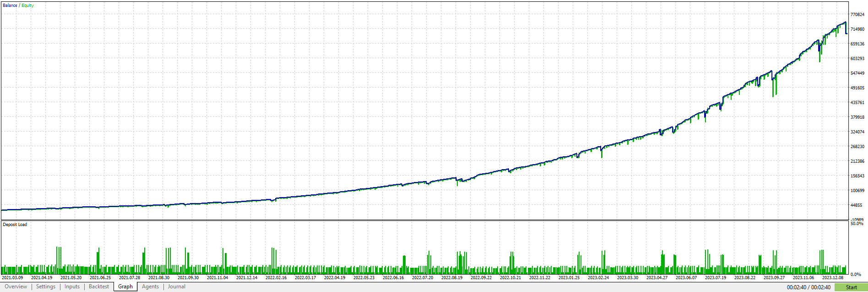This screenshot has height=292, width=868.
Task: Click the Deposit Load panel label
Action: tap(15, 225)
